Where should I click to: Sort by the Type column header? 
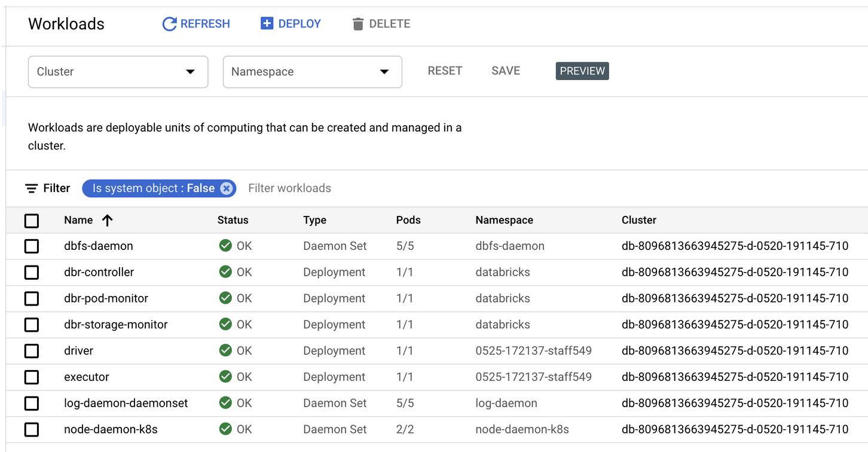[x=315, y=220]
